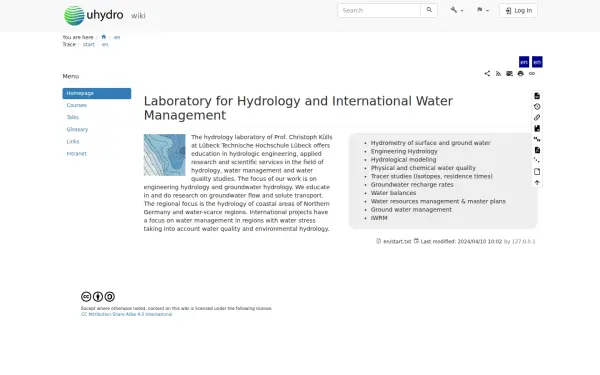The width and height of the screenshot is (600, 375).
Task: Open the flag language dropdown menu
Action: click(x=483, y=10)
